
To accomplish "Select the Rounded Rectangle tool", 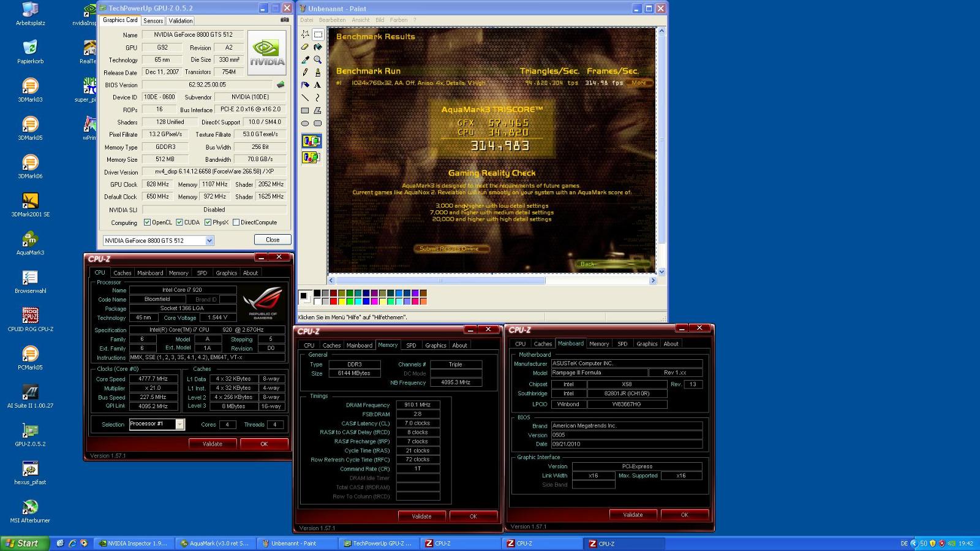I will [x=318, y=123].
